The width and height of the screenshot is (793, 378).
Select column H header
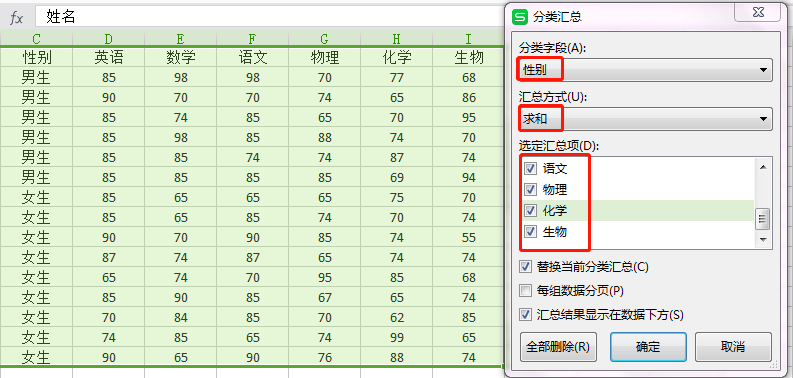click(x=396, y=38)
